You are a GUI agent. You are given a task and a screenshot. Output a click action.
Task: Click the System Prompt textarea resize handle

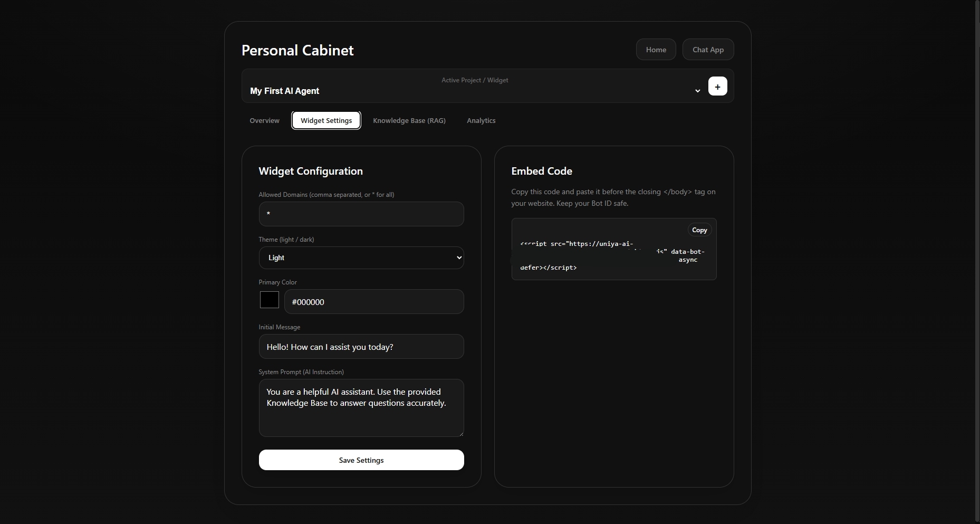pos(460,433)
